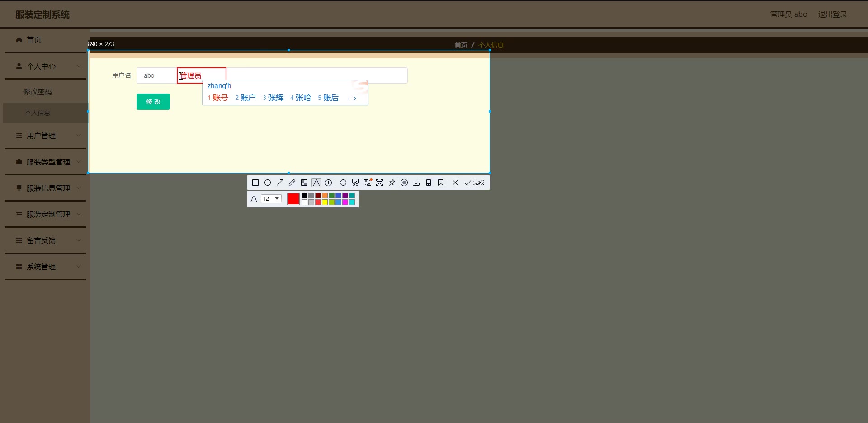Click the icon beside 服装信息管理
The width and height of the screenshot is (868, 423).
19,188
